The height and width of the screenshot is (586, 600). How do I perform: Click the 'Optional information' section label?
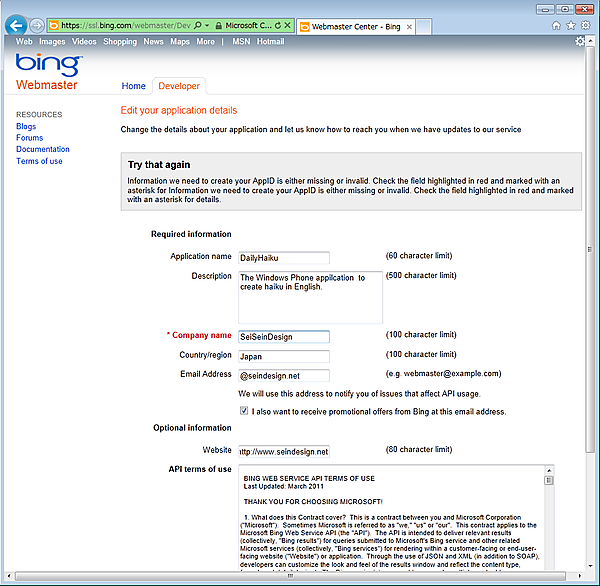tap(192, 428)
